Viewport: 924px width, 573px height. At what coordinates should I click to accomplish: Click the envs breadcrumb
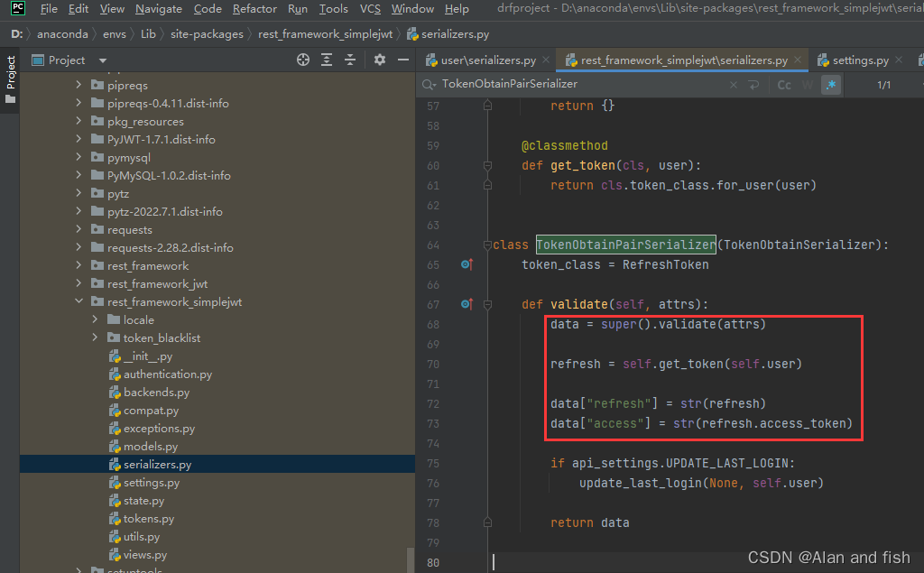pos(115,34)
